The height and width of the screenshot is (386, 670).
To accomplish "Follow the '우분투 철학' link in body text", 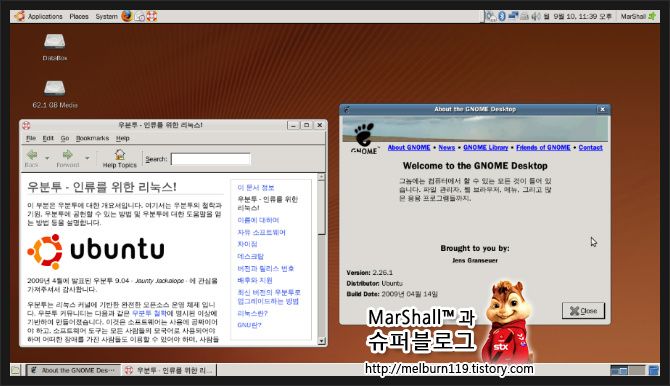I will (149, 313).
